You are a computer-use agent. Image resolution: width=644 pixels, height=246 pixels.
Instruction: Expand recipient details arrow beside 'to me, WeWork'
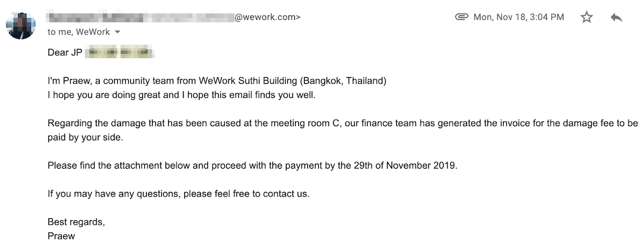tap(117, 32)
